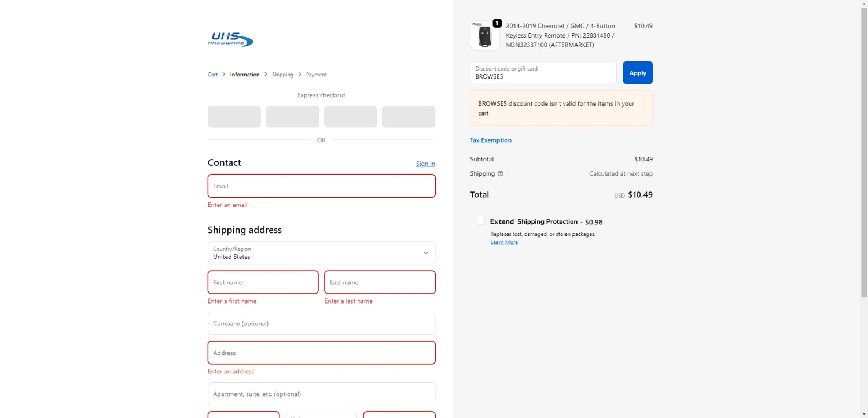
Task: Click the UHS Hardware logo
Action: click(x=231, y=39)
